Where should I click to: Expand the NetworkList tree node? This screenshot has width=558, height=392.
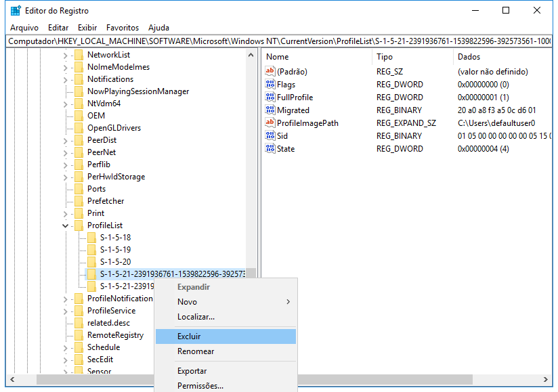click(66, 55)
